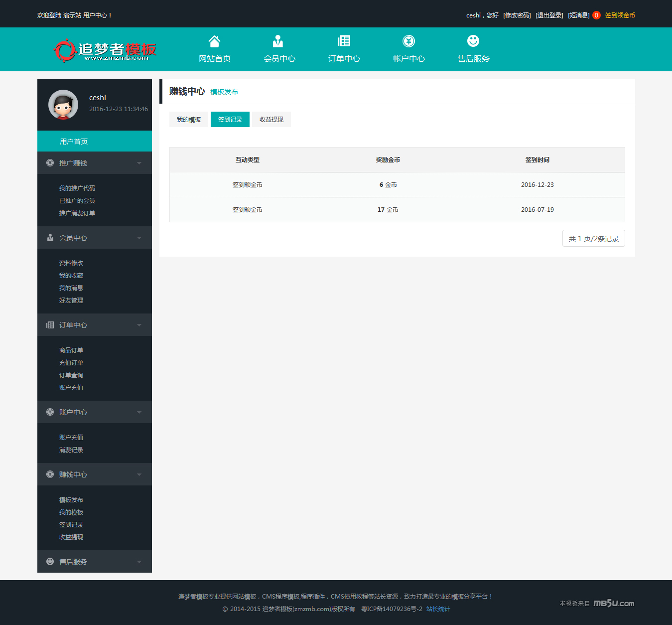
Task: Collapse the sidebar 订单中心 section arrow
Action: 139,325
